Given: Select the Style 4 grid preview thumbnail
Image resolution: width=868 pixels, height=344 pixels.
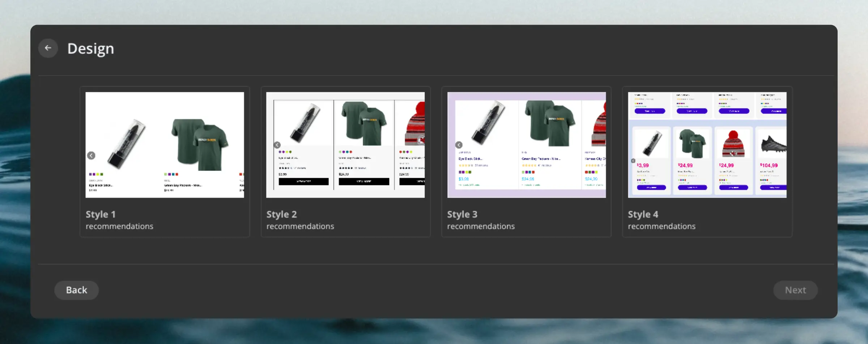Looking at the screenshot, I should (x=707, y=145).
